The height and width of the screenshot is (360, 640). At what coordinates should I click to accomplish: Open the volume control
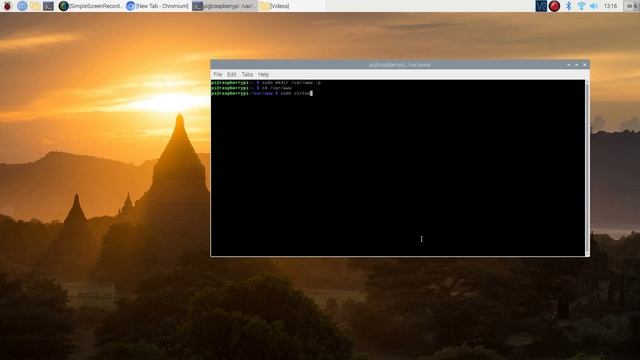594,6
